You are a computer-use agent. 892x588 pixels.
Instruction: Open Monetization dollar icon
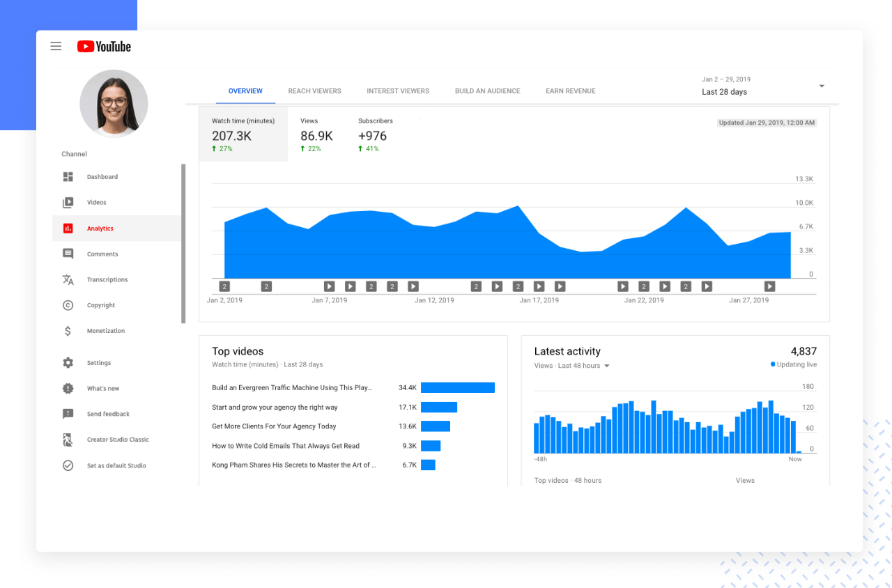(68, 331)
